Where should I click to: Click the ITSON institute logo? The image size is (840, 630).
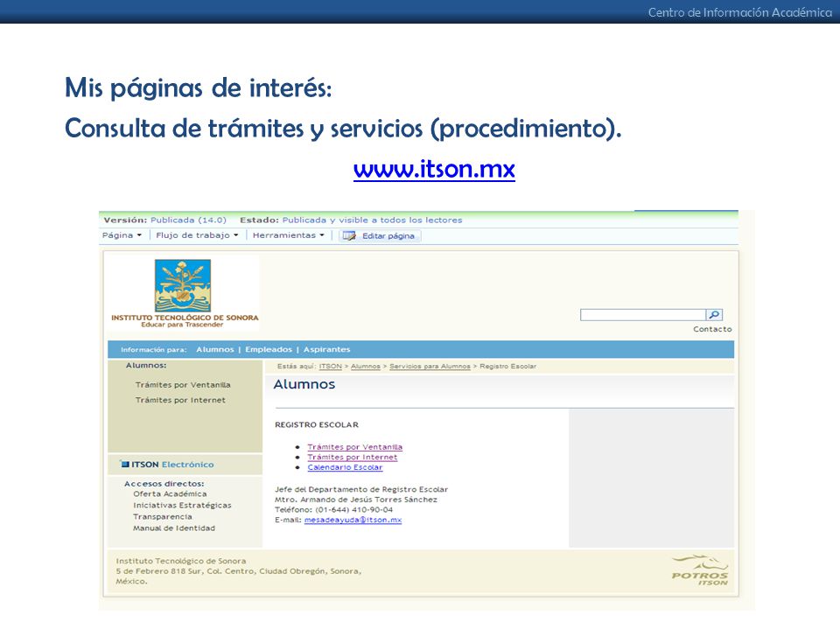(x=183, y=293)
